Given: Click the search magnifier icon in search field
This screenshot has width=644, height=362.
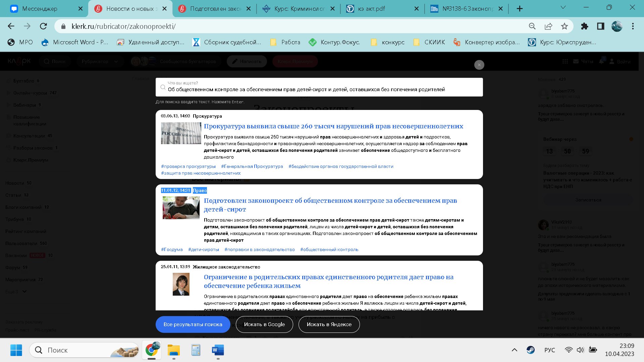Looking at the screenshot, I should click(163, 87).
